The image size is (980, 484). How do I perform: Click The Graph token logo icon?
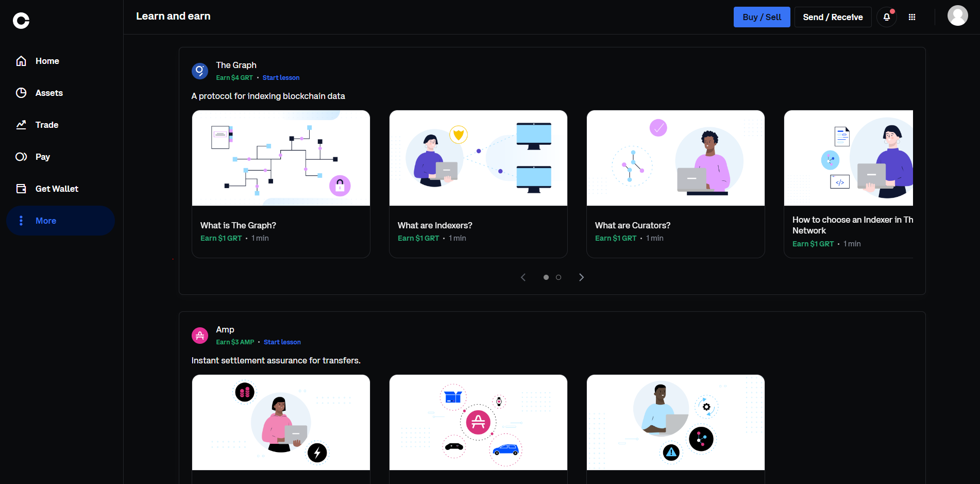[200, 71]
